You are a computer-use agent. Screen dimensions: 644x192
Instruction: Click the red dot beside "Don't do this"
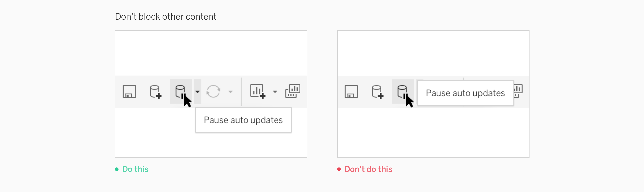tap(339, 169)
